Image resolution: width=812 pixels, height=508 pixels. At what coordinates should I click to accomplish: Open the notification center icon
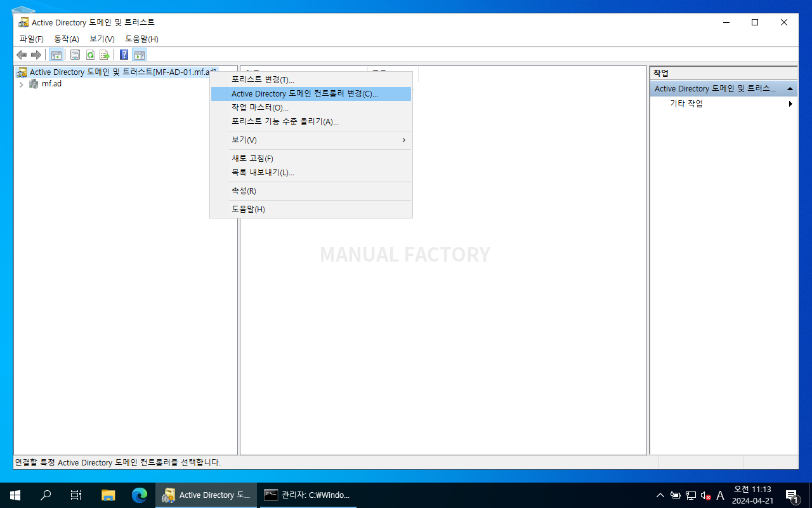coord(792,495)
